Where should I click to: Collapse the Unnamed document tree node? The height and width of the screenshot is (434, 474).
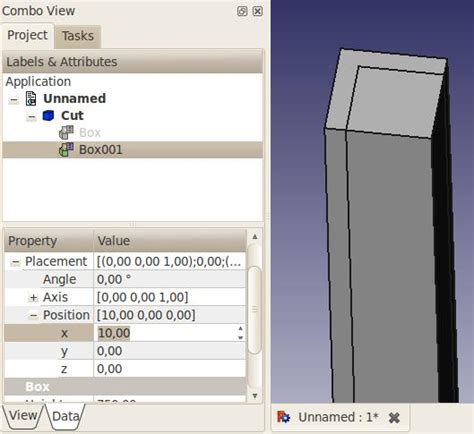tap(14, 99)
